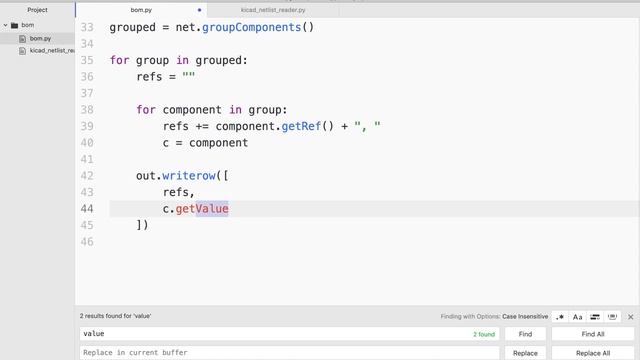Focus the find field containing 'value'
640x360 pixels.
[289, 334]
